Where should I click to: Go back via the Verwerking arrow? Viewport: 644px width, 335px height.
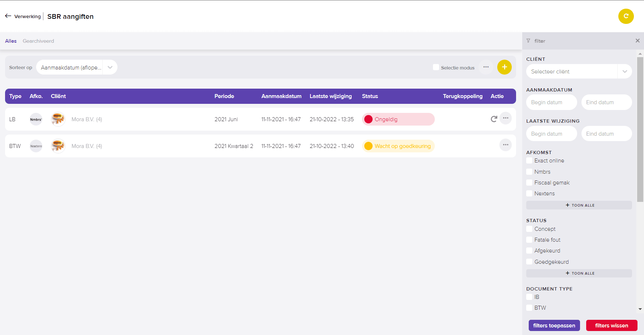8,16
